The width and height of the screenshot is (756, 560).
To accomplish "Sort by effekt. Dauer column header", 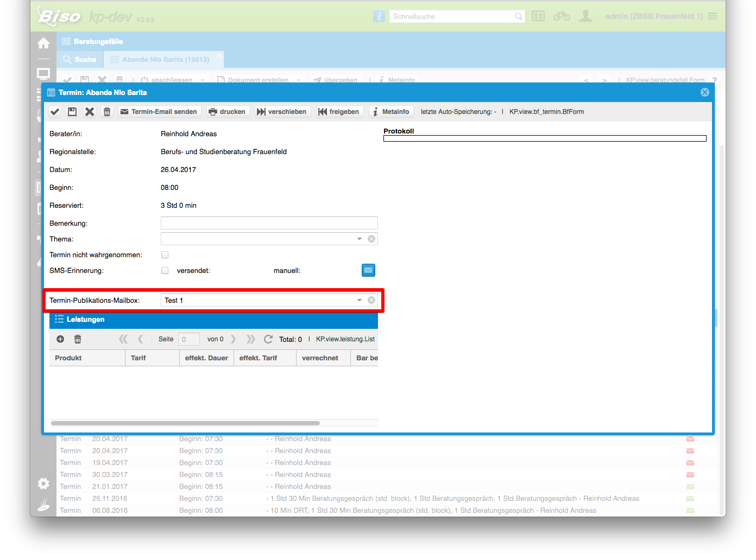I will (x=206, y=358).
